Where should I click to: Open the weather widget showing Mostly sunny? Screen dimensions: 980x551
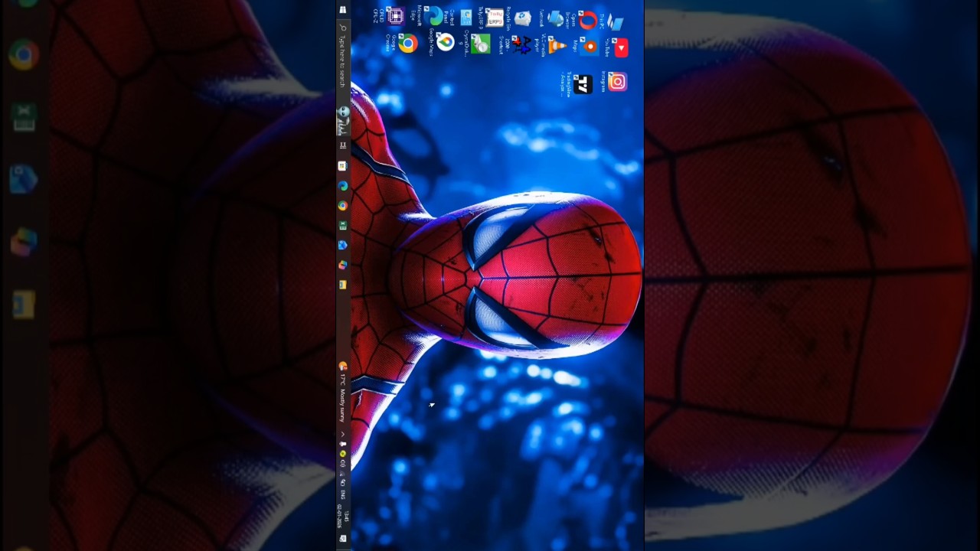tap(343, 390)
